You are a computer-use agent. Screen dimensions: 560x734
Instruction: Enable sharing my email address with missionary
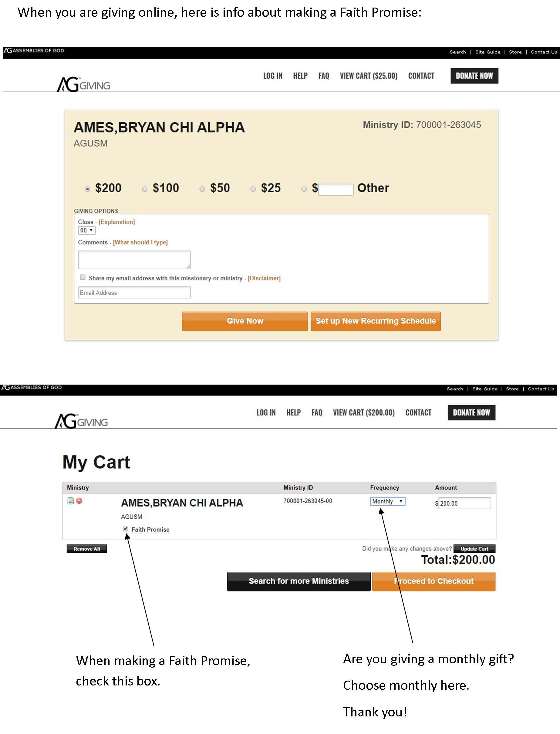coord(83,277)
